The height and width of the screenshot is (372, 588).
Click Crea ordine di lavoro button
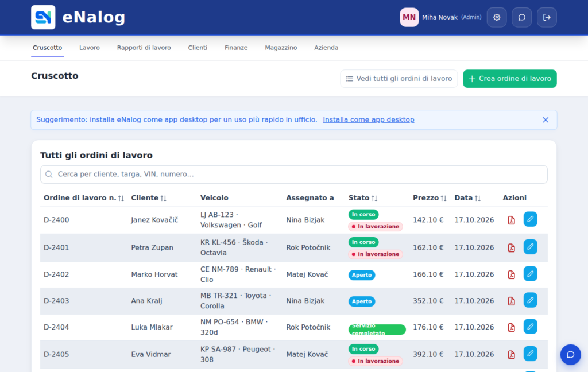[x=510, y=79]
